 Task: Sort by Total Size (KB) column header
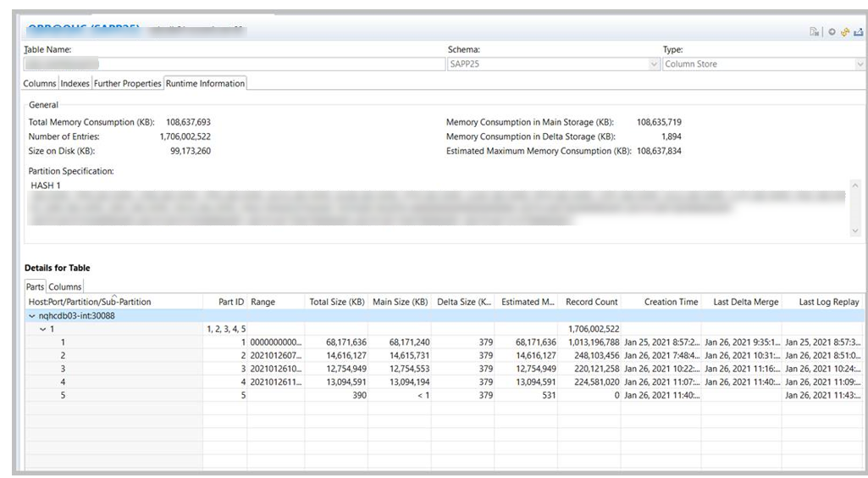pyautogui.click(x=336, y=302)
